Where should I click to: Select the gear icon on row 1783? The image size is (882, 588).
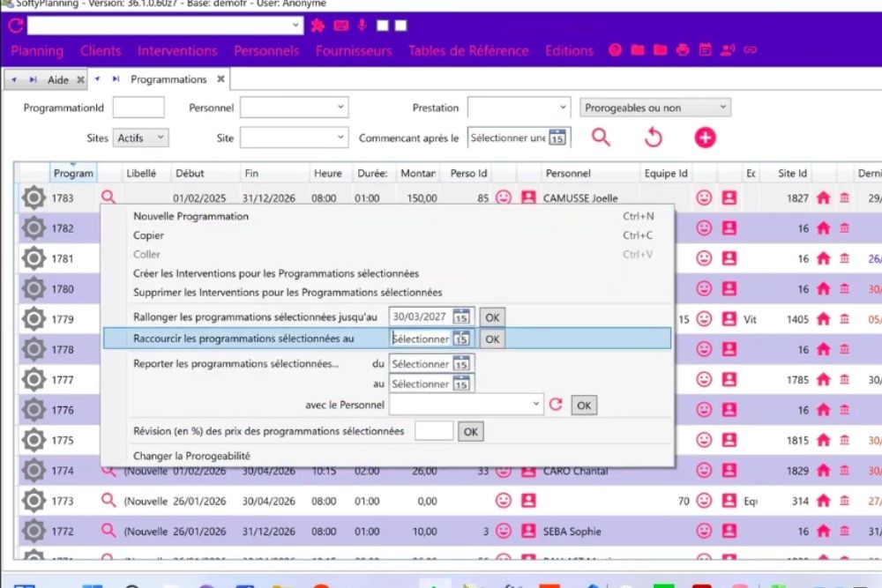33,197
